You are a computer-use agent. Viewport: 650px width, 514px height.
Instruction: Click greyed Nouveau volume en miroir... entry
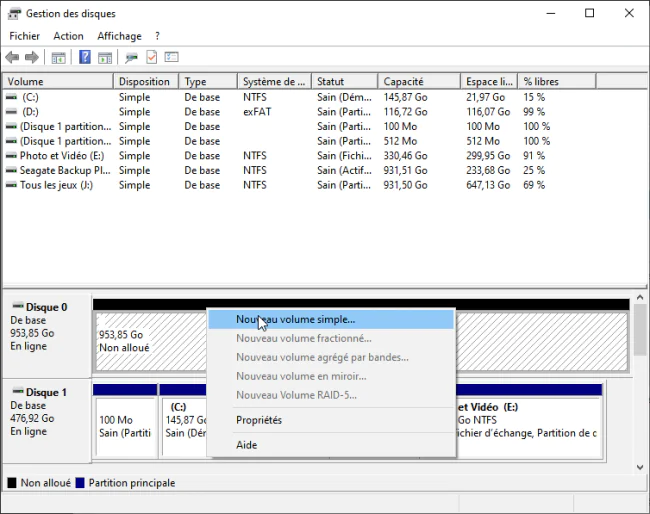331,376
